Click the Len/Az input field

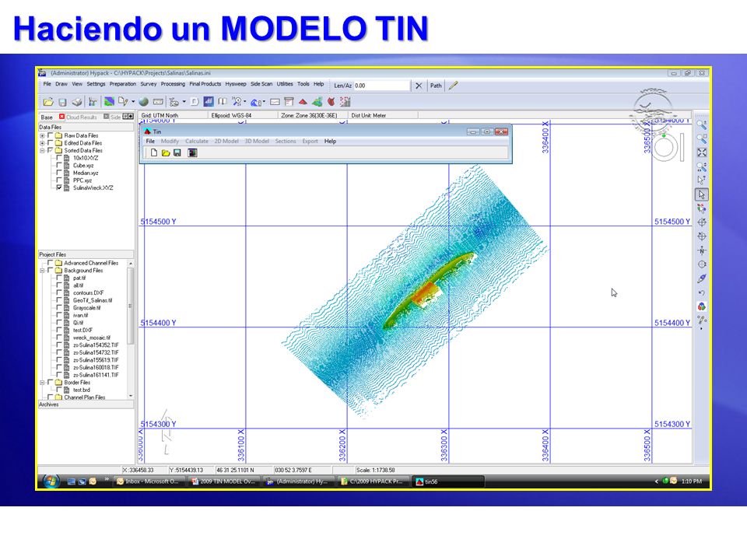pos(381,86)
